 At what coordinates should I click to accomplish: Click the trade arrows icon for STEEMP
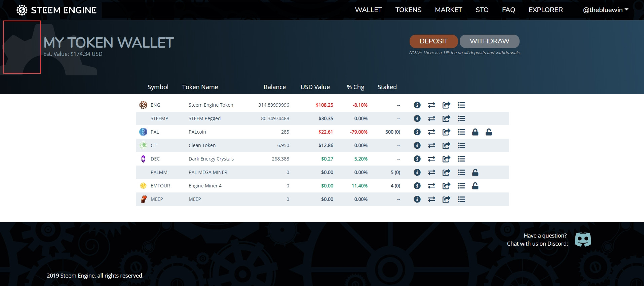pyautogui.click(x=431, y=118)
